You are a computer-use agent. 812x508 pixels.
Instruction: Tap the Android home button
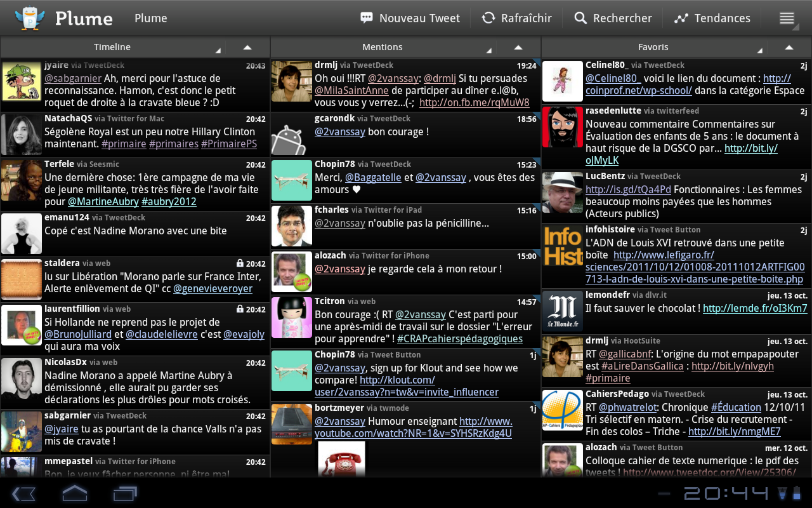click(x=74, y=493)
